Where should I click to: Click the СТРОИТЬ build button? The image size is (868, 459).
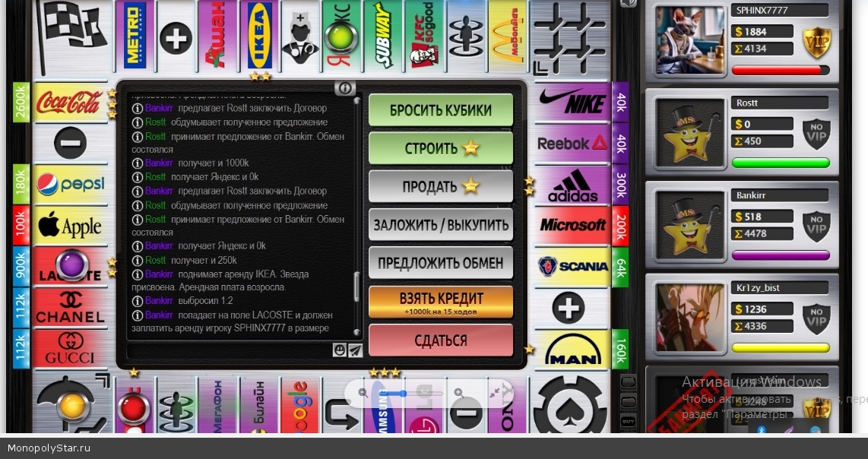[x=441, y=148]
